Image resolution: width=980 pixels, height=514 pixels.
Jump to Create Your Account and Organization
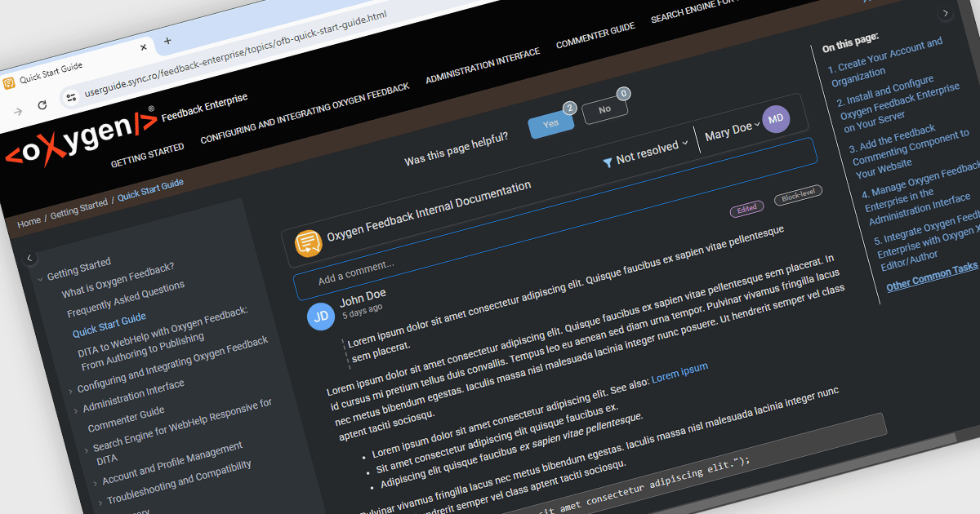click(887, 61)
